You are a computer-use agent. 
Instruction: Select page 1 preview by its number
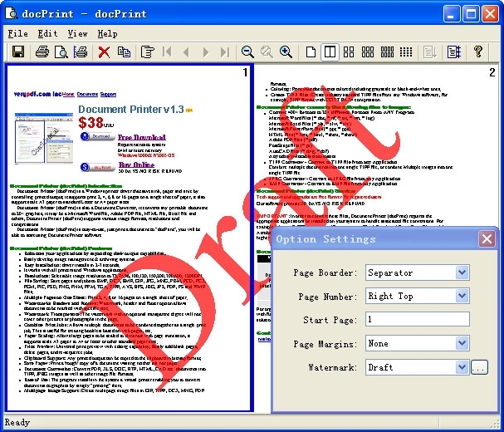[245, 73]
